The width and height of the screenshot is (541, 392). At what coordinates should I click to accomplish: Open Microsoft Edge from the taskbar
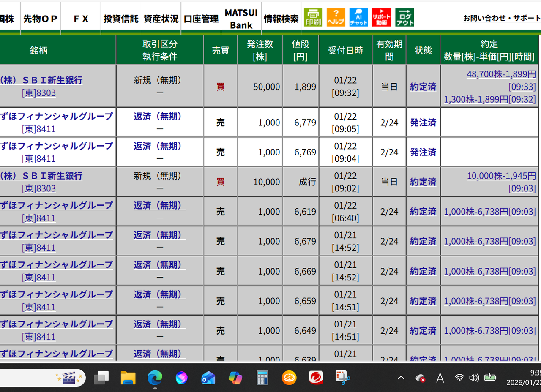click(155, 377)
